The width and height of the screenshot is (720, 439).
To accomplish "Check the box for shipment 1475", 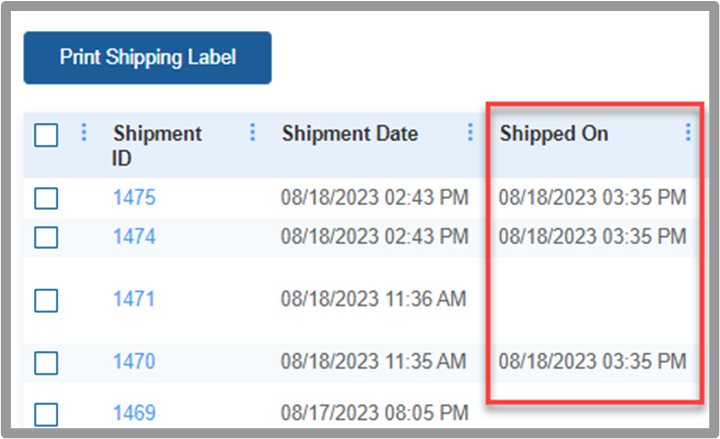I will (46, 198).
